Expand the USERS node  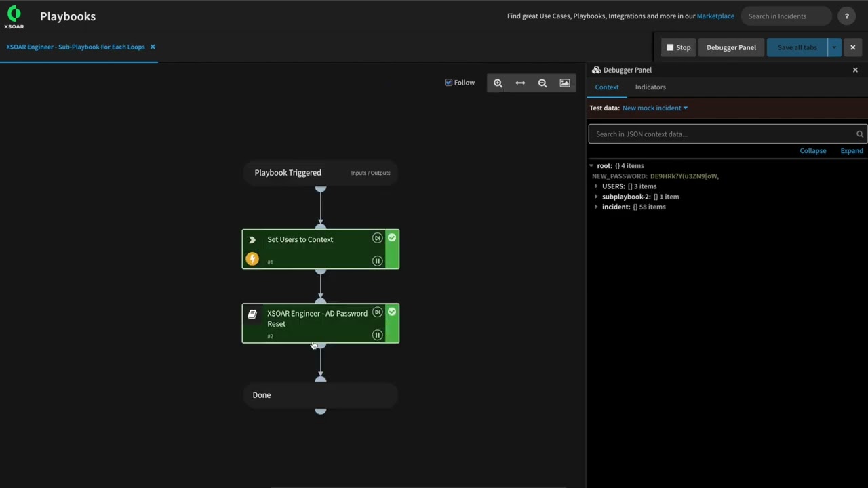pos(596,186)
